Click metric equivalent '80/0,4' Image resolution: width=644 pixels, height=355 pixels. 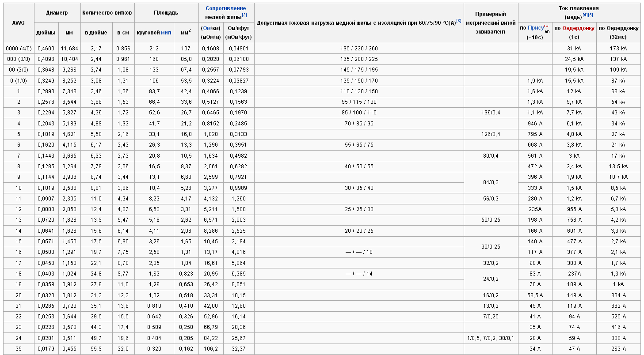pos(491,156)
